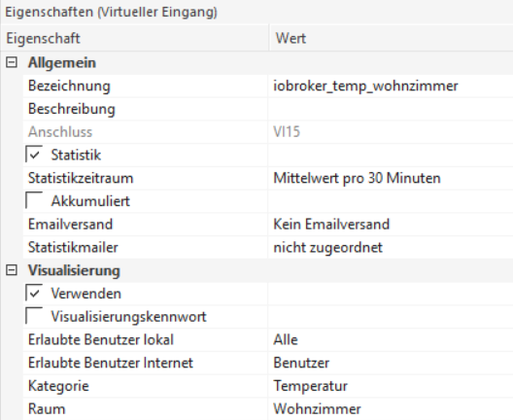
Task: Enable the Visualisierungskennwort checkbox
Action: tap(34, 316)
